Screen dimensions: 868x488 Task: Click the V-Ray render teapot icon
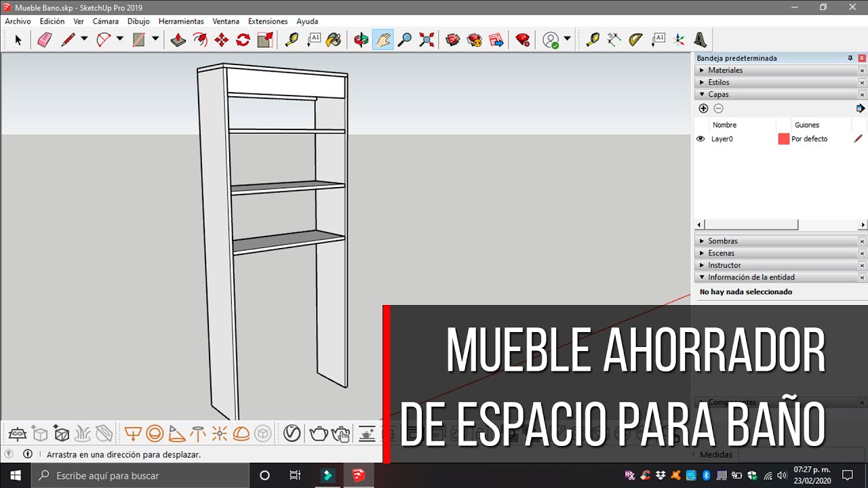[x=319, y=433]
